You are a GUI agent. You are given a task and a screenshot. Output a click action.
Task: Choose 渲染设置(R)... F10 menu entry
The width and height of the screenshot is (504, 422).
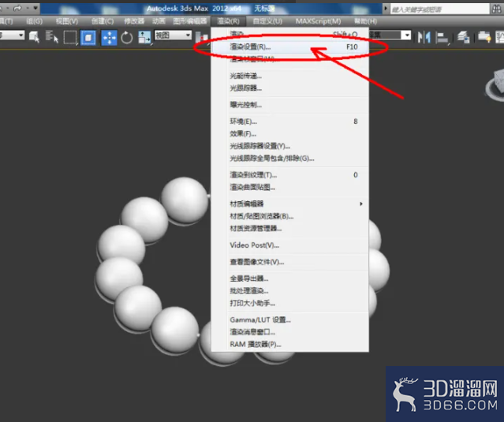290,47
